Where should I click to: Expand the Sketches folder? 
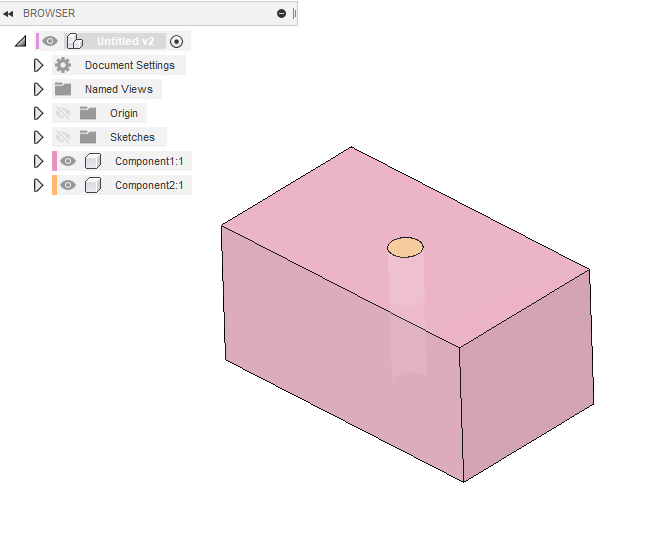(38, 137)
